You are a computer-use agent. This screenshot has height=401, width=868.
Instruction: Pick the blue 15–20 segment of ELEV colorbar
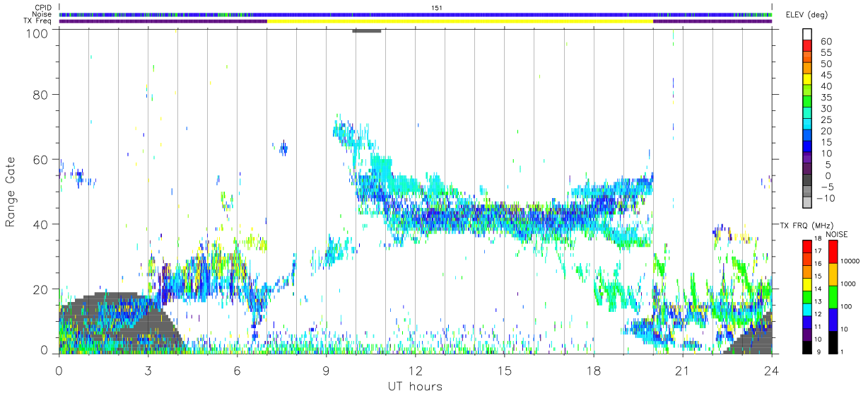[808, 136]
